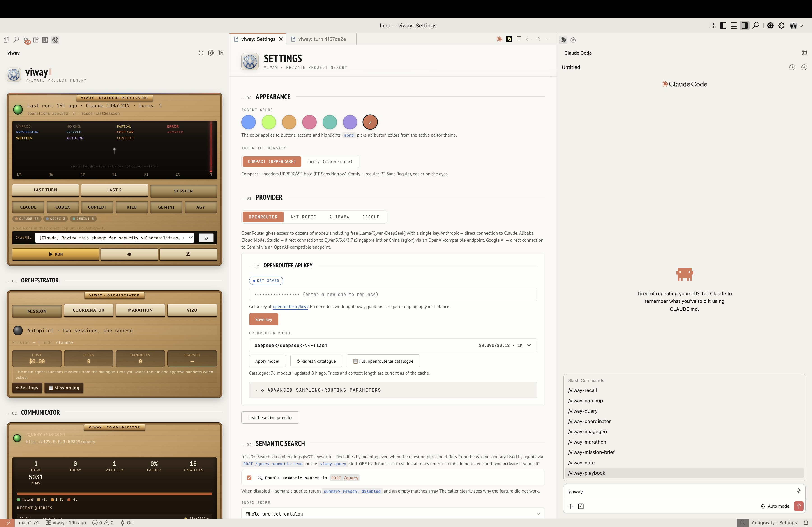The image size is (812, 527).
Task: Customize the window layout
Action: 712,25
